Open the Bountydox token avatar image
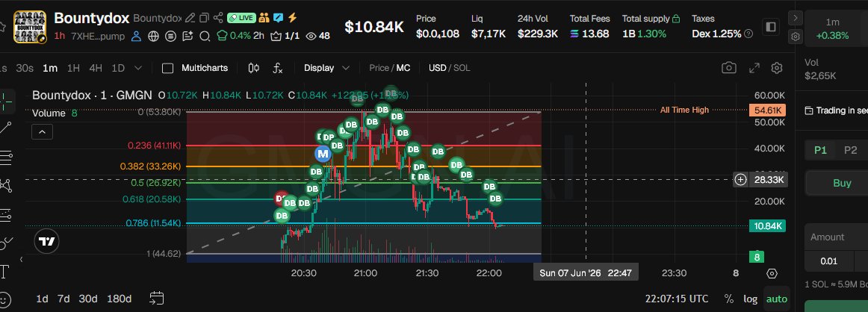 pyautogui.click(x=29, y=27)
